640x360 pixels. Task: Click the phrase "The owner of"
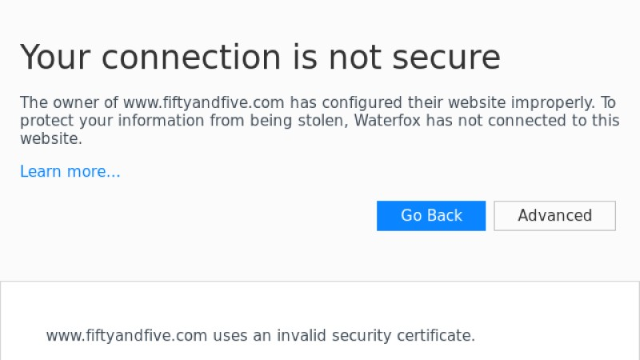tap(69, 102)
